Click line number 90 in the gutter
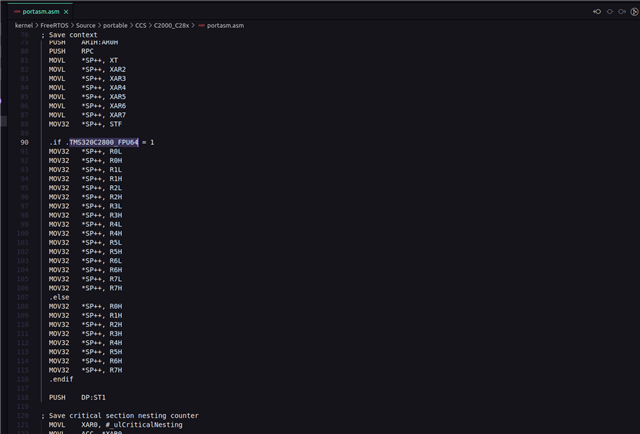This screenshot has width=640, height=434. 24,142
